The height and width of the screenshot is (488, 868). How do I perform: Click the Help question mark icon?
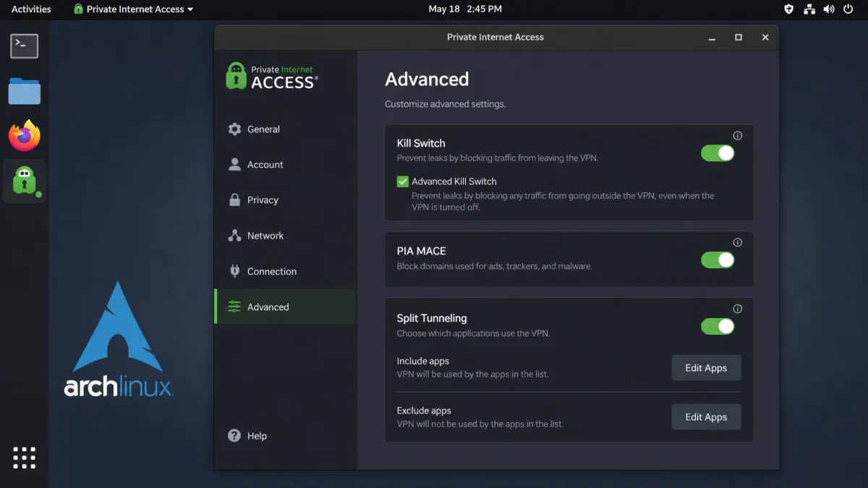pos(234,435)
